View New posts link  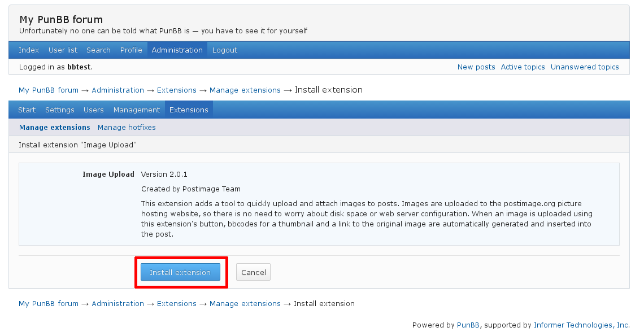476,67
